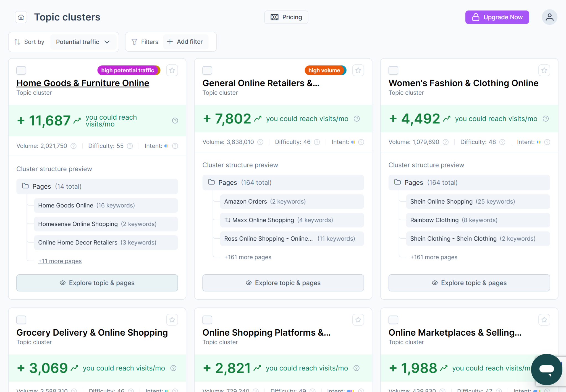Click help icon beside Difficulty: 46
This screenshot has width=566, height=392.
pos(317,142)
